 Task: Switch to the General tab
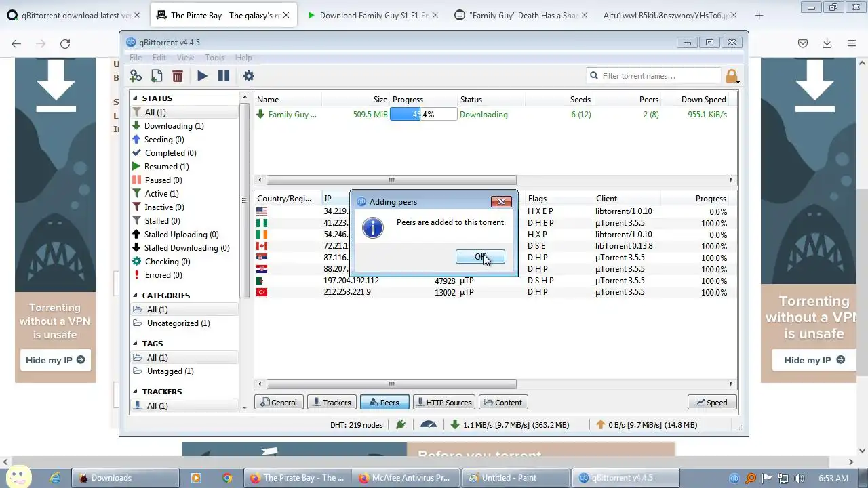pos(278,403)
